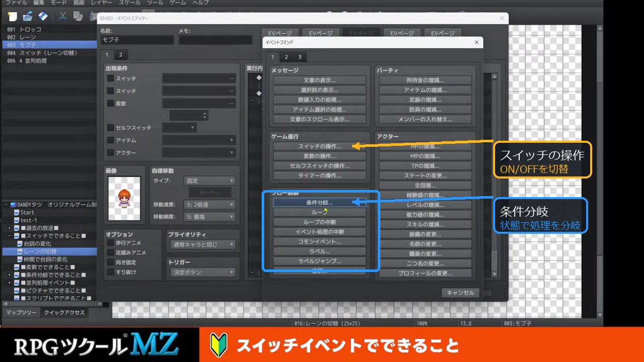Viewport: 644px width, 362px height.
Task: Check the 足踏みアニメ option
Action: [110, 253]
